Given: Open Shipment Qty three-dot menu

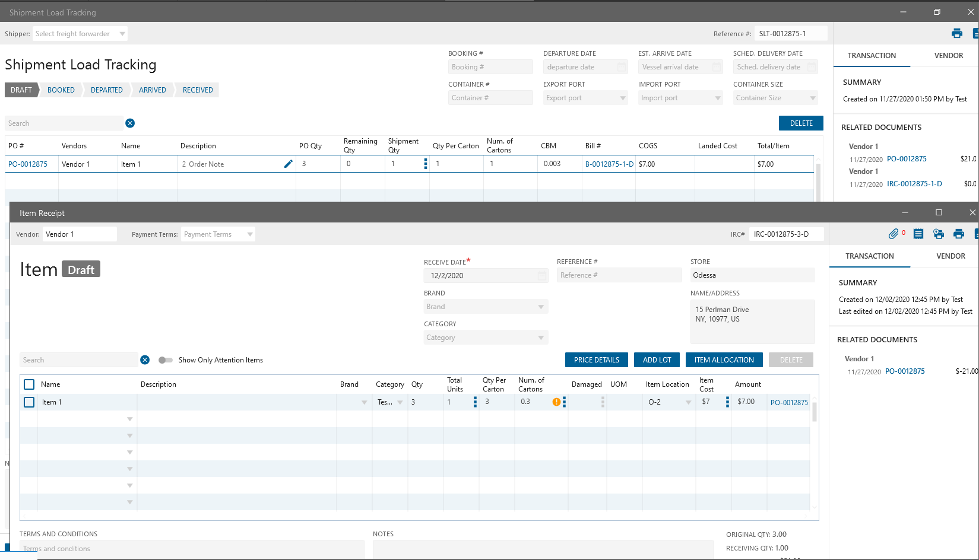Looking at the screenshot, I should pyautogui.click(x=425, y=164).
